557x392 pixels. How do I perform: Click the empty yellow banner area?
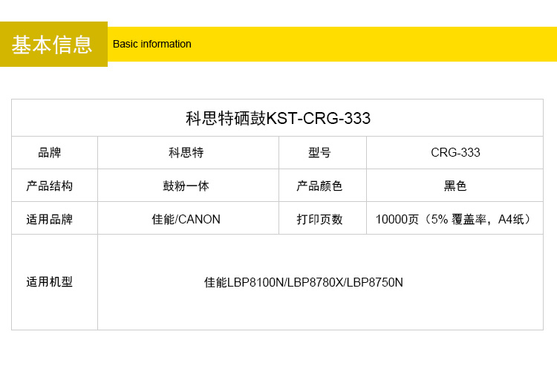point(371,44)
